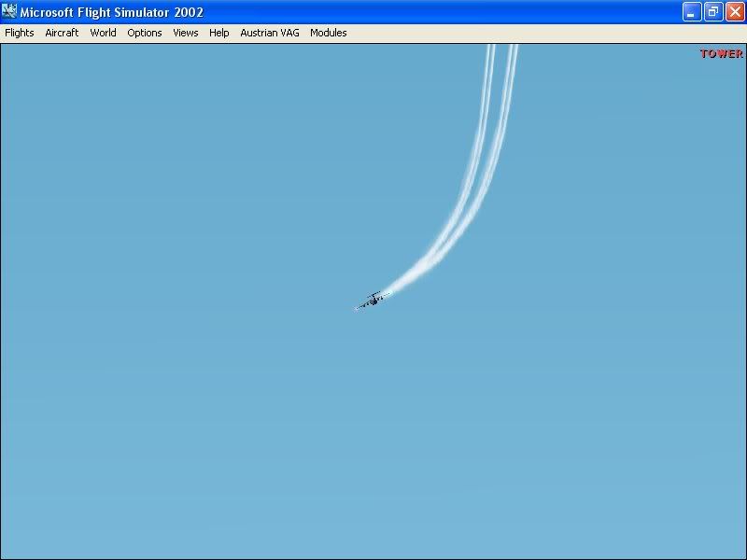This screenshot has width=747, height=560.
Task: Open the Modules menu
Action: (328, 33)
